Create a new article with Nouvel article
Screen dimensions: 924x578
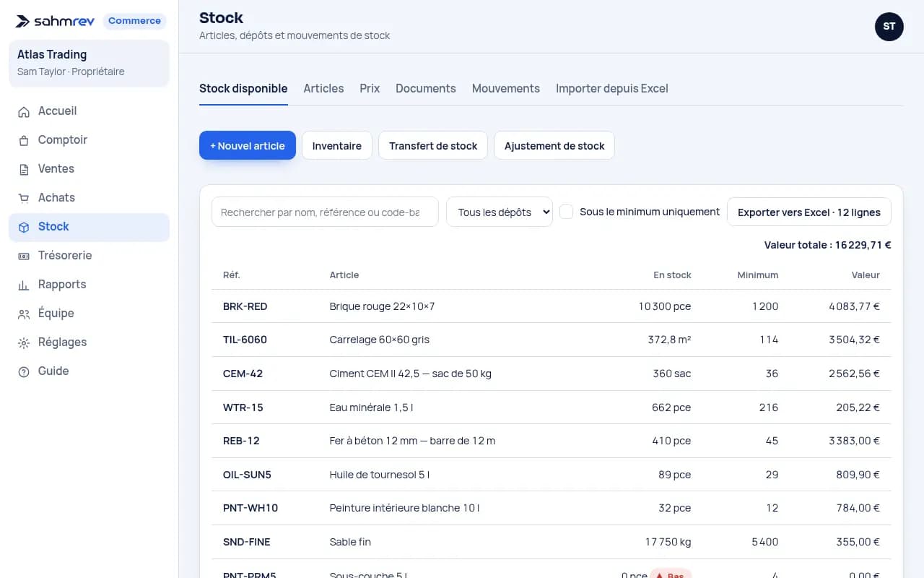click(248, 145)
